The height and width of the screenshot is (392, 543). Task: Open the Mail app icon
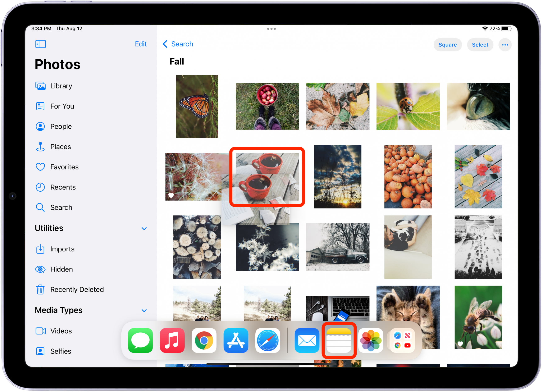pyautogui.click(x=307, y=341)
